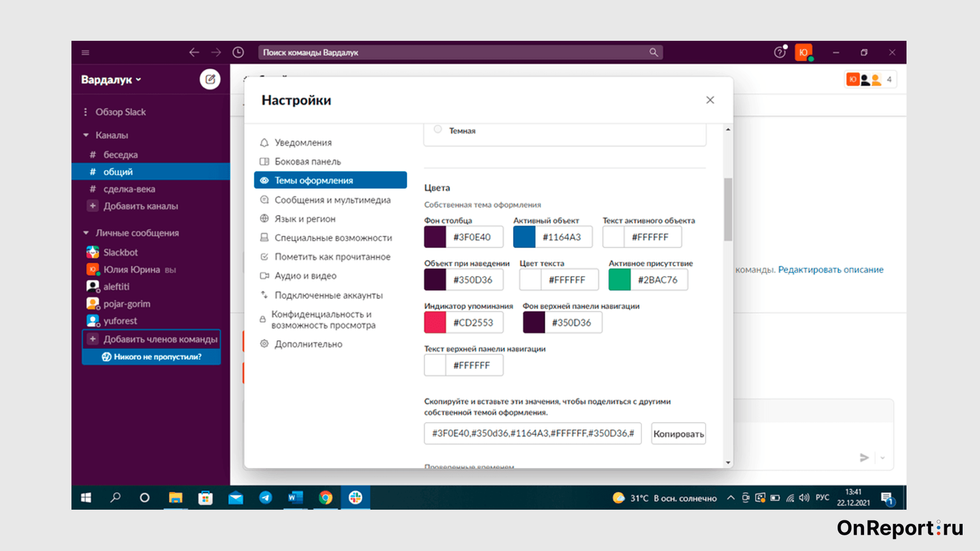The width and height of the screenshot is (980, 551).
Task: Click the theme values string field
Action: [x=532, y=434]
